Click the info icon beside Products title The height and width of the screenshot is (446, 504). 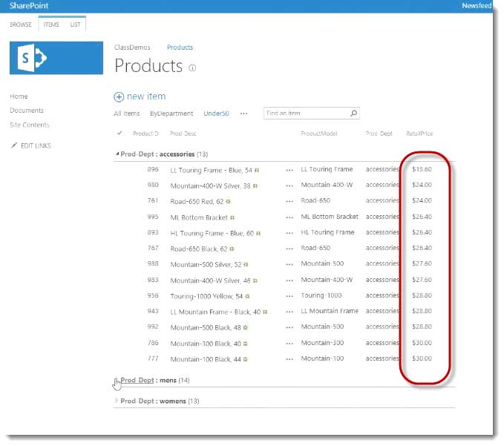(192, 68)
